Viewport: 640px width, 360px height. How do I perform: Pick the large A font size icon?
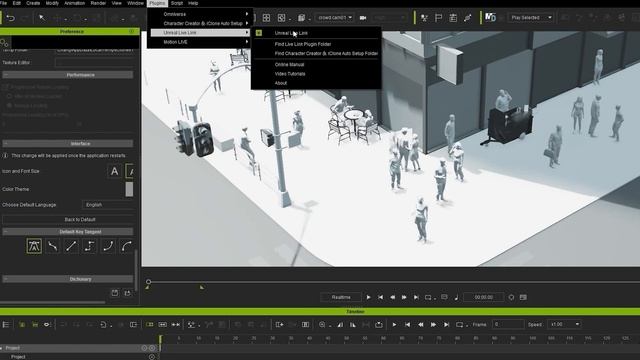[x=114, y=171]
